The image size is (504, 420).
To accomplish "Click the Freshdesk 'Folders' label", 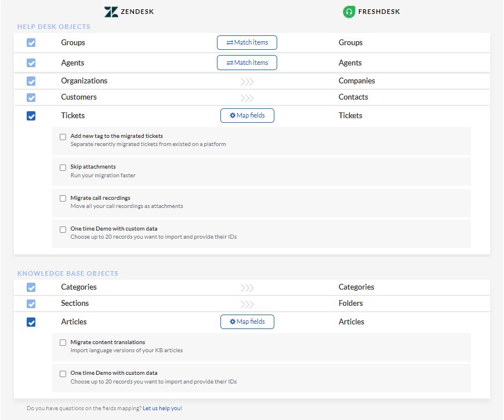I will tap(351, 303).
